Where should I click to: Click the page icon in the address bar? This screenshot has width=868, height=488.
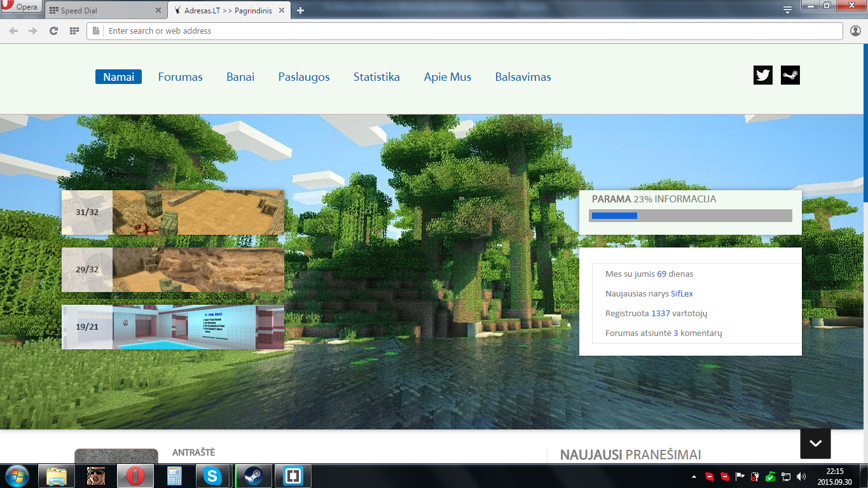[x=96, y=31]
